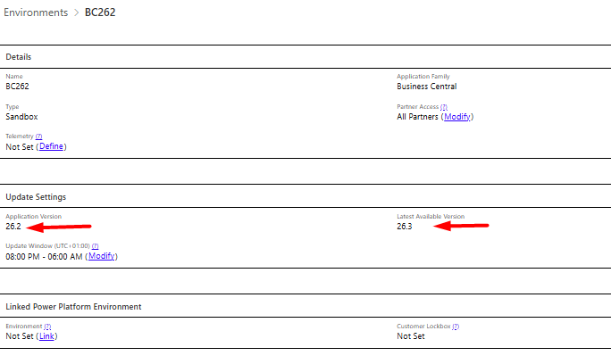Click the Details section header
The height and width of the screenshot is (364, 611).
[x=19, y=57]
